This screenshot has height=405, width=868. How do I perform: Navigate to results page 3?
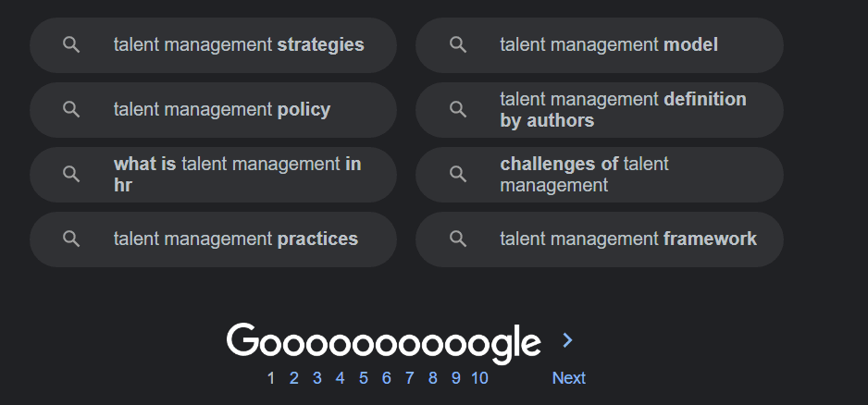pos(317,377)
